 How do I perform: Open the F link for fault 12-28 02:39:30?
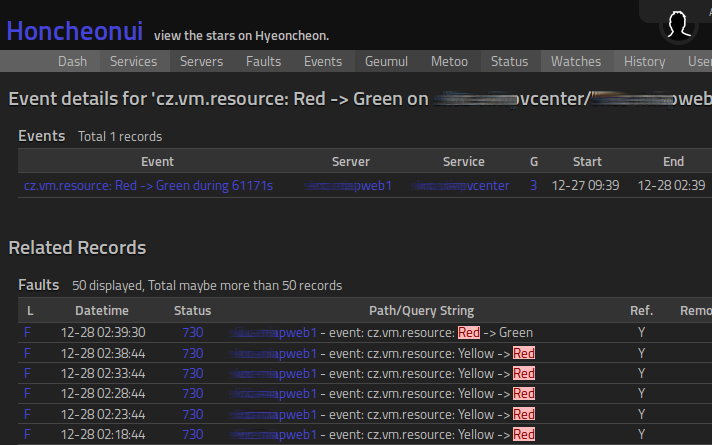click(x=29, y=332)
